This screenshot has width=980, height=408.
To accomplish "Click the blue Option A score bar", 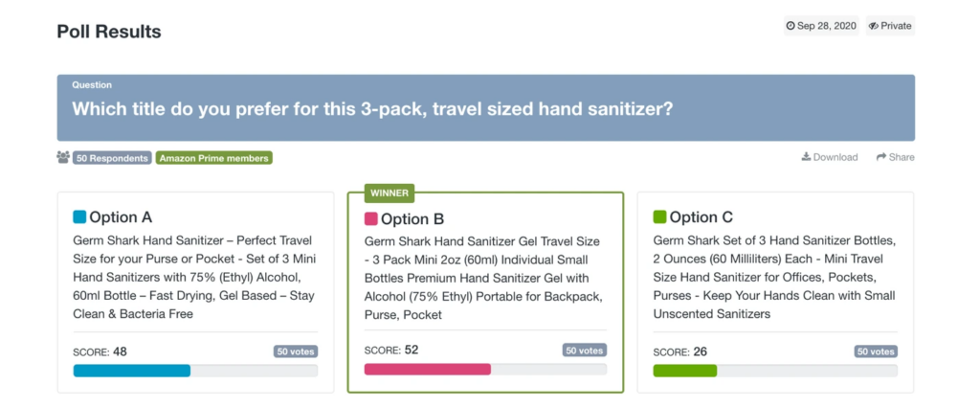I will (x=132, y=371).
